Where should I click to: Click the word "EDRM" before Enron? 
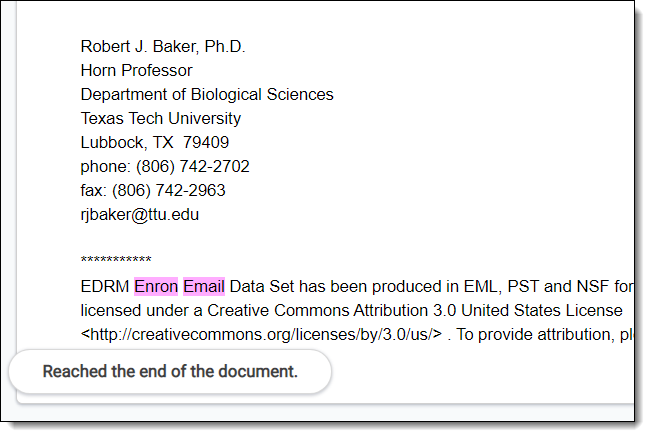tap(105, 287)
